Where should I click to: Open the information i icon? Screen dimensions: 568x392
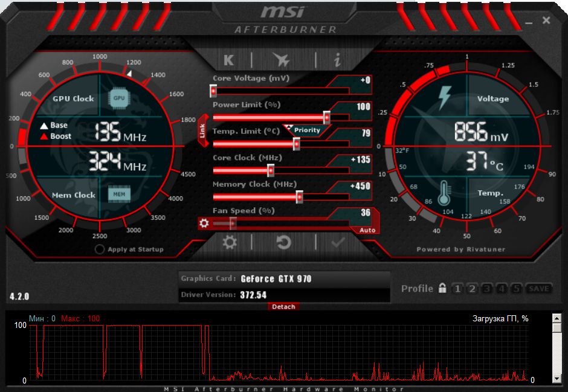click(x=337, y=60)
